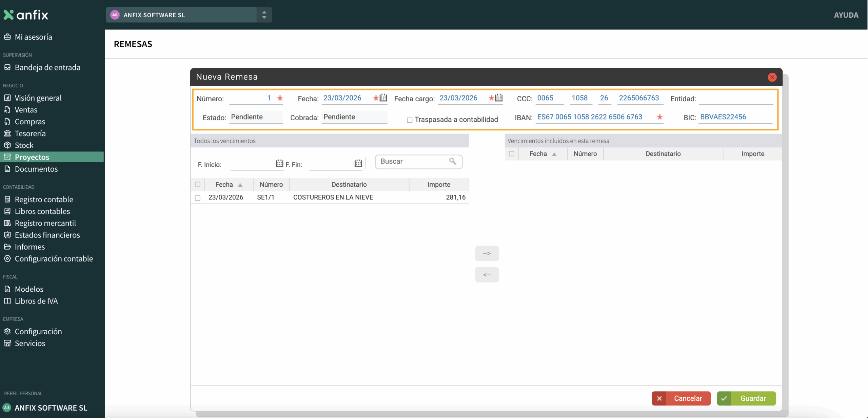The height and width of the screenshot is (418, 868).
Task: Open the F. Inicio calendar icon
Action: (x=279, y=164)
